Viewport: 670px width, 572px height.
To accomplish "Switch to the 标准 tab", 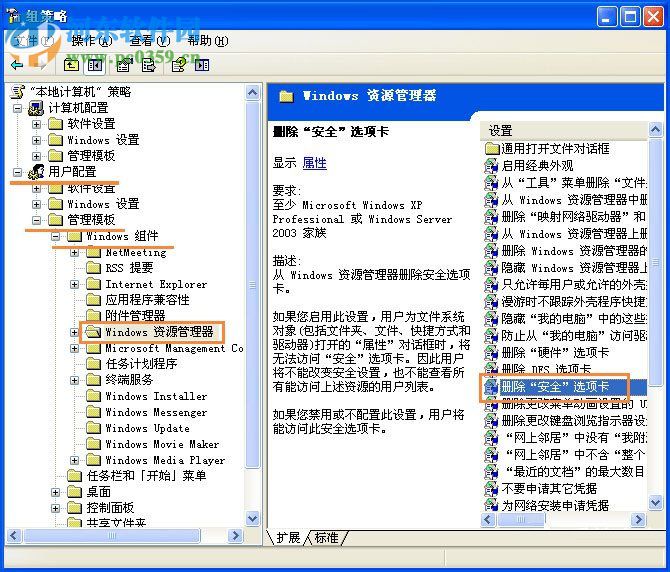I will pos(326,538).
